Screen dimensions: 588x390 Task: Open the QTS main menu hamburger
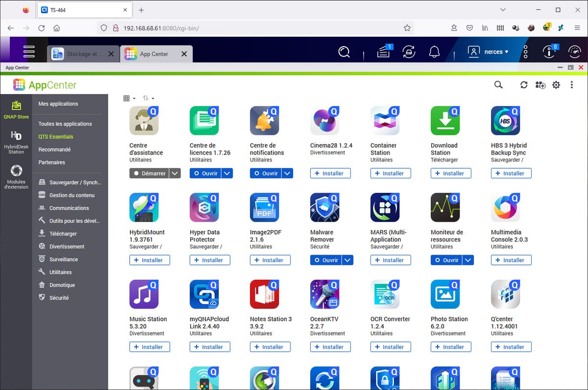pyautogui.click(x=29, y=52)
